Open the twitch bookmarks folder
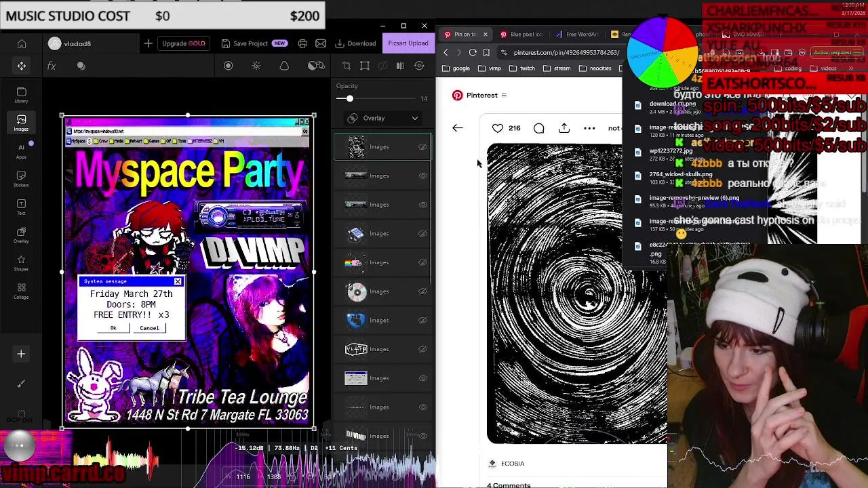868x488 pixels. coord(522,68)
